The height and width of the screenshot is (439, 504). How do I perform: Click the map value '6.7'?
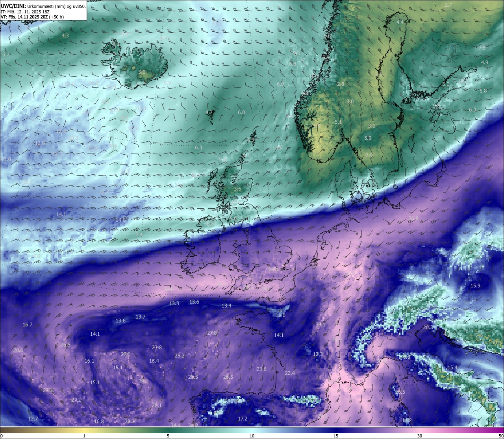point(6,54)
